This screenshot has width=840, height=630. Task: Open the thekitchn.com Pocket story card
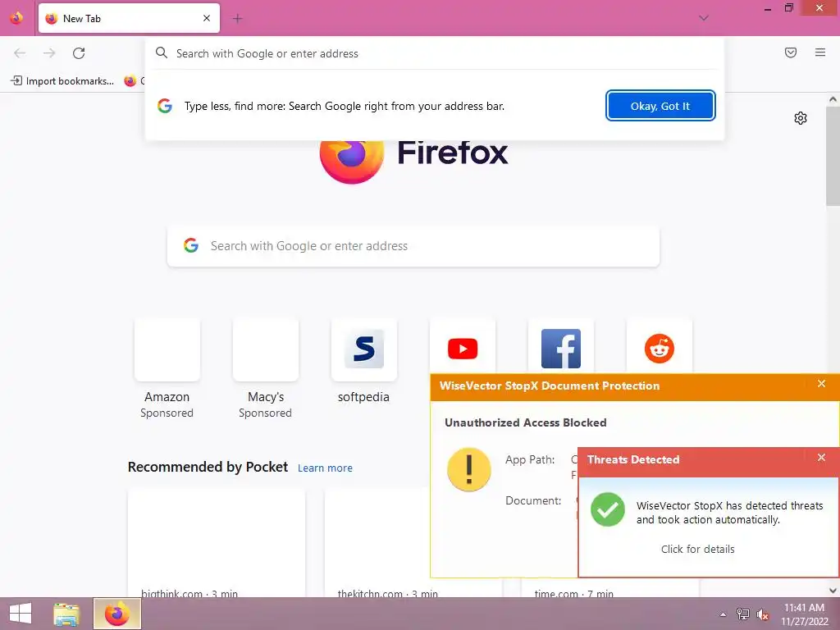click(x=377, y=542)
